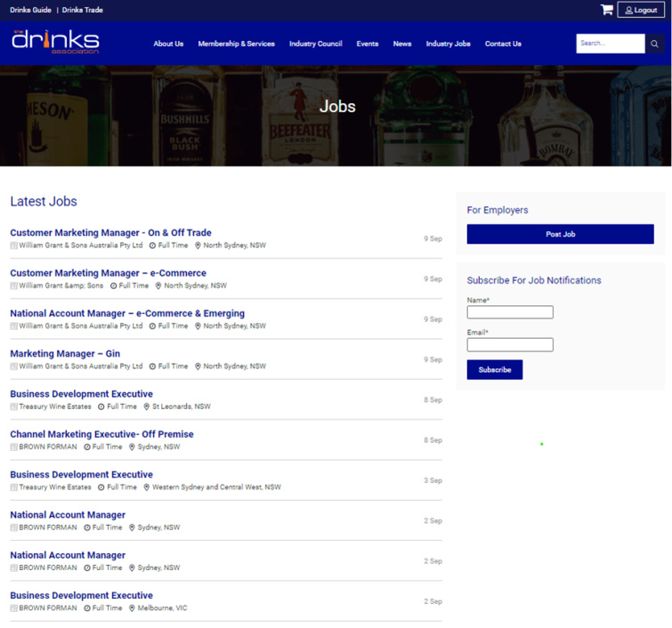Viewport: 672px width, 628px height.
Task: Focus the site Search field
Action: click(611, 44)
